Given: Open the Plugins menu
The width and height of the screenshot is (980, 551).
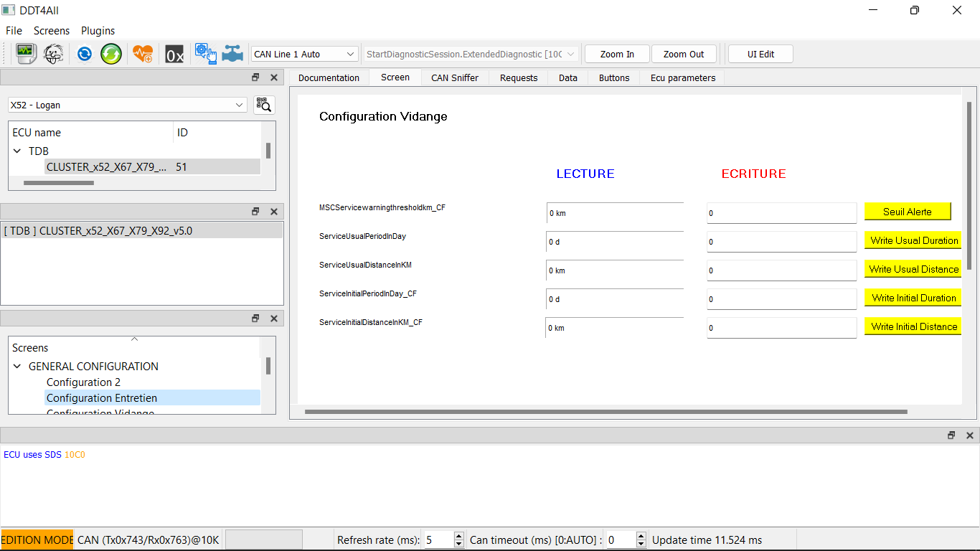Looking at the screenshot, I should [x=98, y=31].
